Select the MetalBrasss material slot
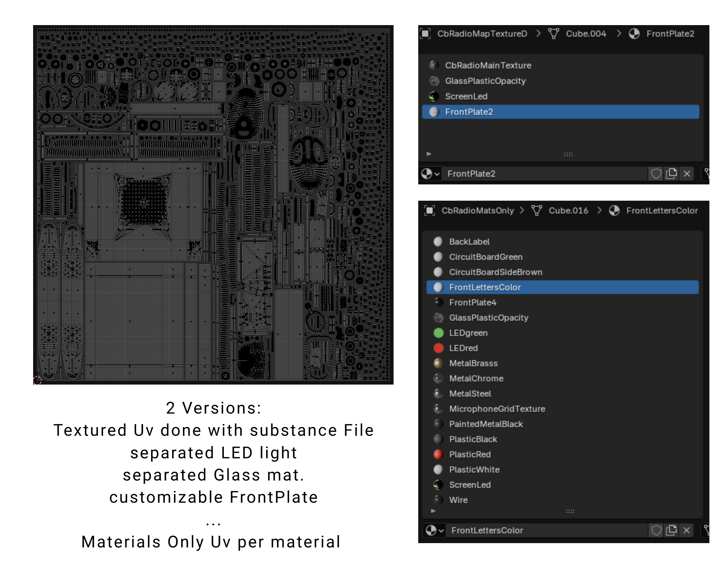The width and height of the screenshot is (728, 582). point(473,363)
